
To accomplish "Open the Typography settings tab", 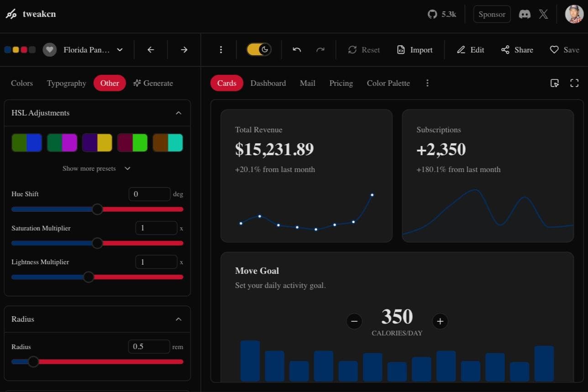I will [66, 83].
